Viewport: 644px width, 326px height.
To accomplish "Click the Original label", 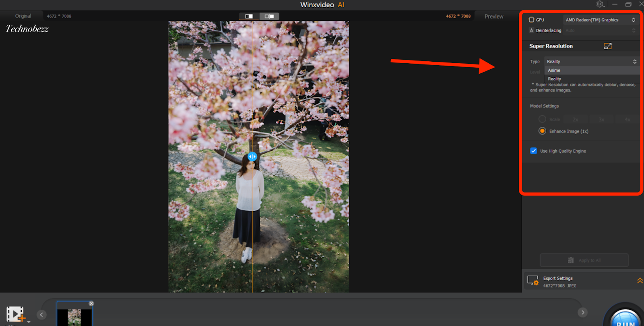I will (23, 16).
